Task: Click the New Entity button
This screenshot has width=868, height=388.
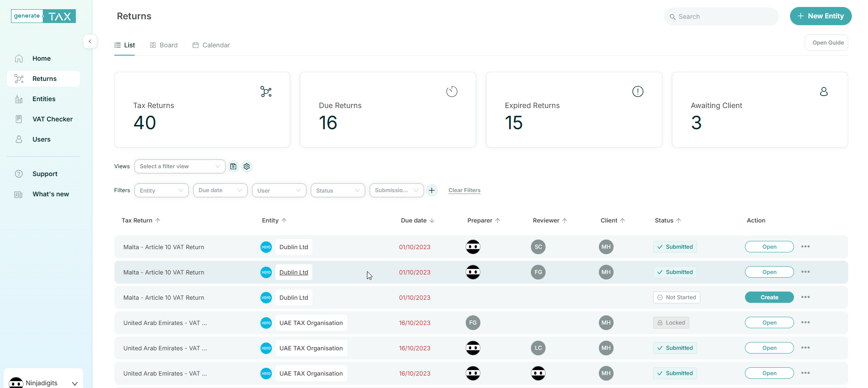Action: (820, 16)
